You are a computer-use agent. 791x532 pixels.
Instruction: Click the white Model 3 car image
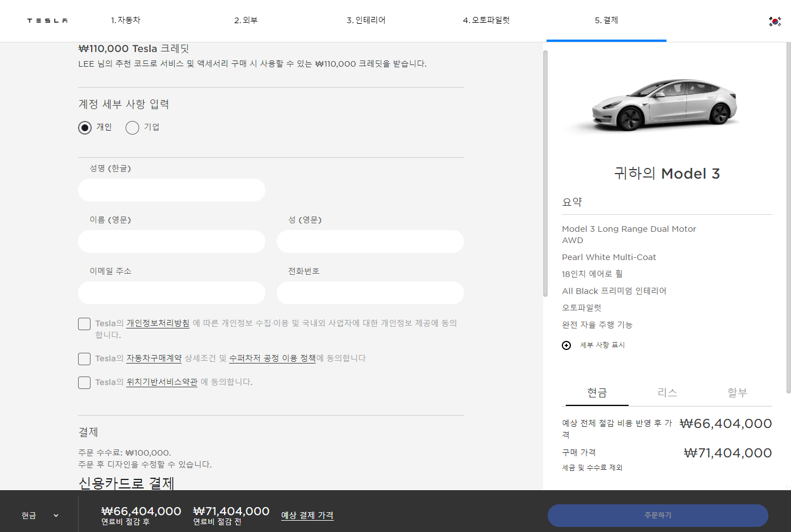pos(664,105)
